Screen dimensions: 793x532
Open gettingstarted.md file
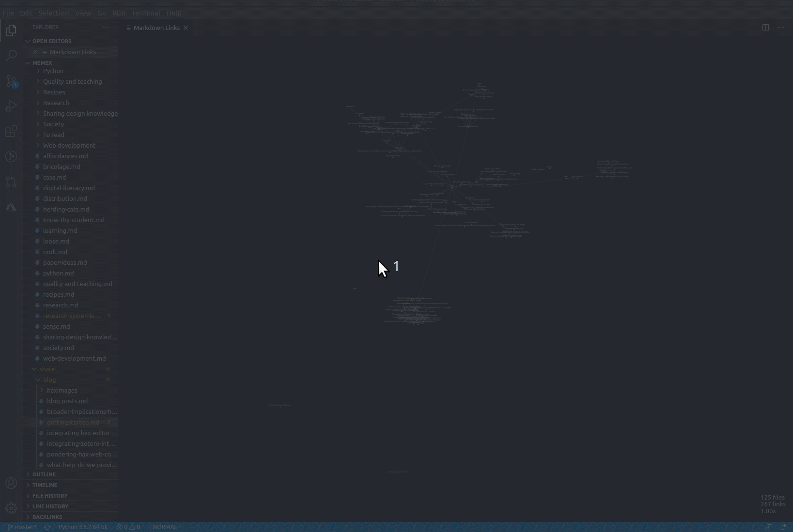[73, 422]
